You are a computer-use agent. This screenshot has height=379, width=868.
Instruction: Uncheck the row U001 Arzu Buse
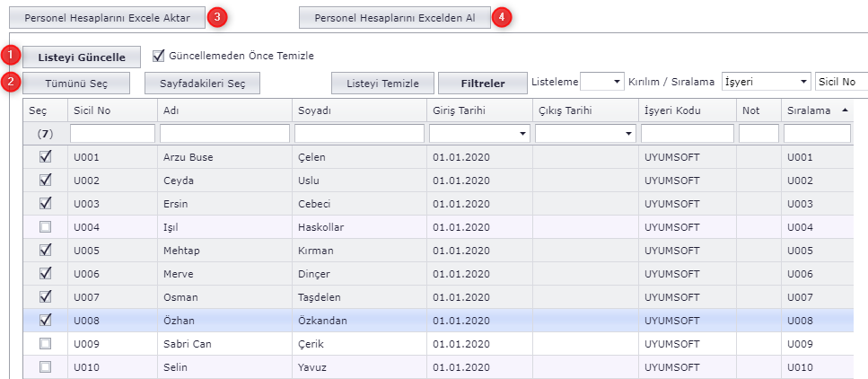click(x=45, y=157)
